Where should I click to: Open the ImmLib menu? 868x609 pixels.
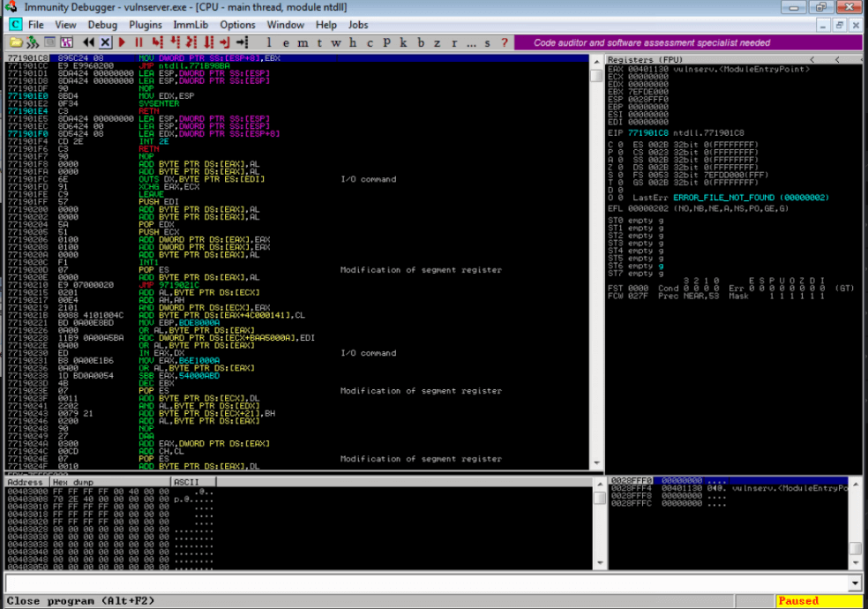tap(191, 25)
